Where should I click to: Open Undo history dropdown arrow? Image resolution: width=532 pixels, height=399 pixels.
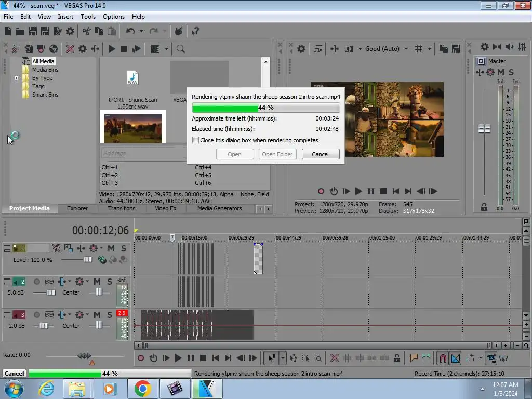[141, 32]
